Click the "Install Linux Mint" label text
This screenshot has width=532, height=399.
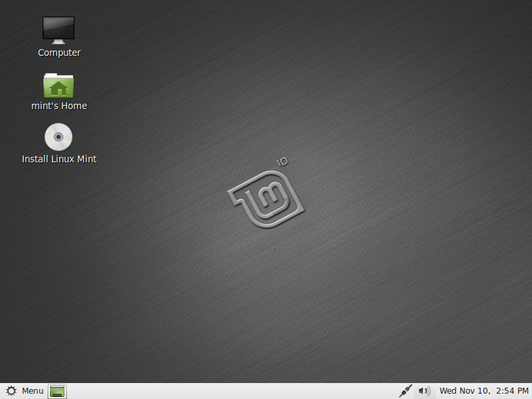[x=59, y=160]
